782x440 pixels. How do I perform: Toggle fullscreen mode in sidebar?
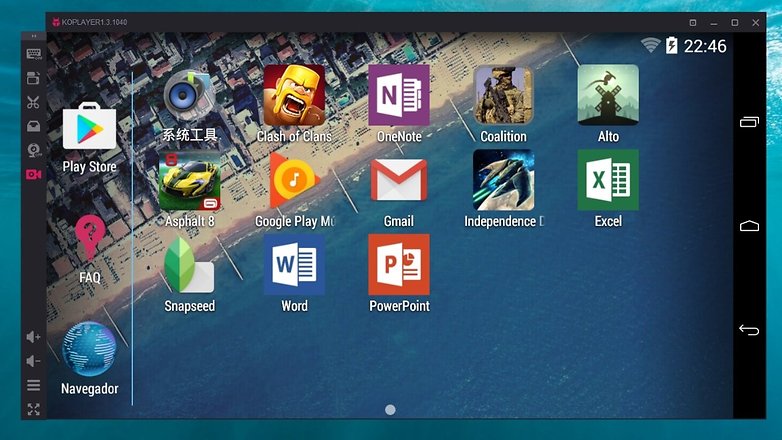[33, 410]
